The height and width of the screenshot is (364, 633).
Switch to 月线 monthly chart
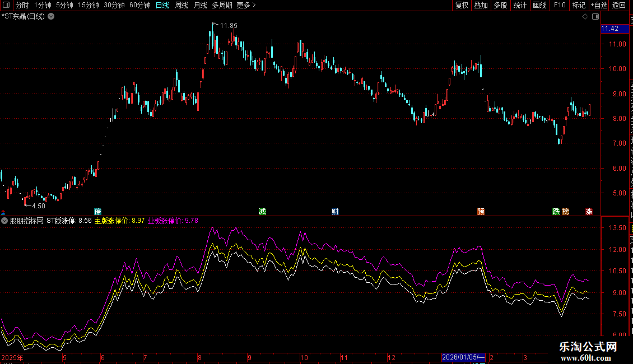click(x=200, y=5)
